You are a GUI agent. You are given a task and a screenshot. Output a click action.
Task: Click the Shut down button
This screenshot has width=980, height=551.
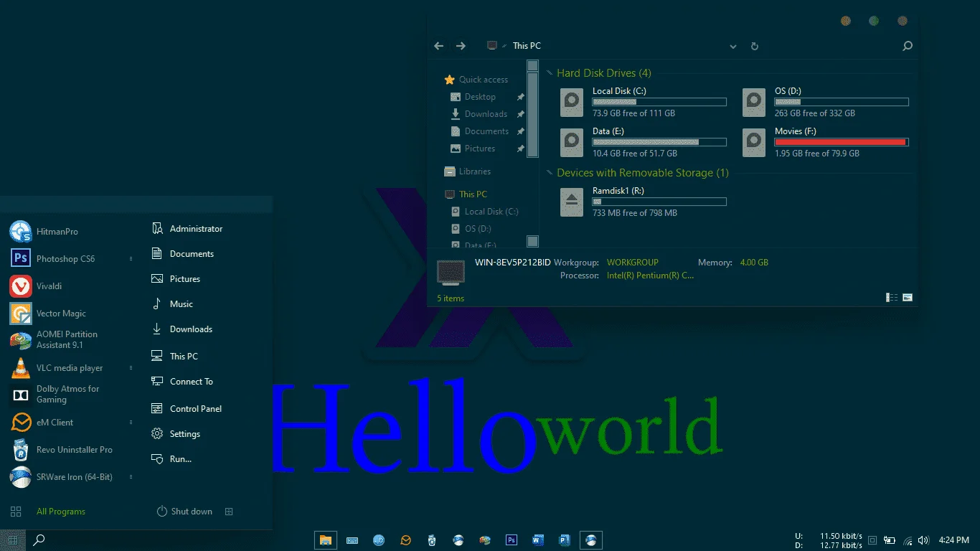coord(184,512)
